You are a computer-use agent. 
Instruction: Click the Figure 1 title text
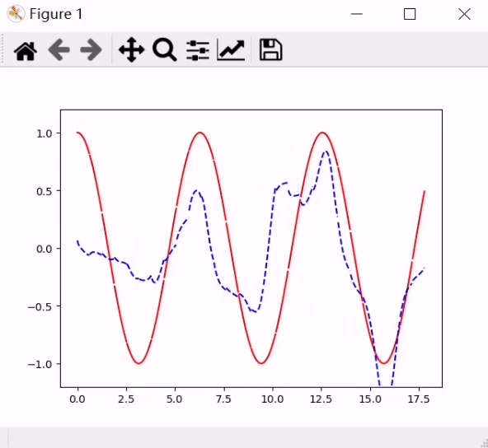pyautogui.click(x=56, y=14)
